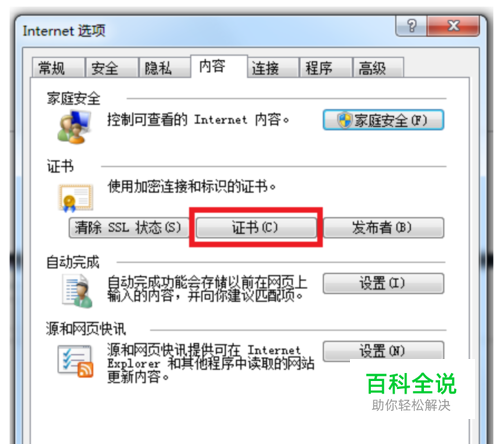Switch to the 高级 tab
Viewport: 500px width, 444px height.
click(x=378, y=68)
